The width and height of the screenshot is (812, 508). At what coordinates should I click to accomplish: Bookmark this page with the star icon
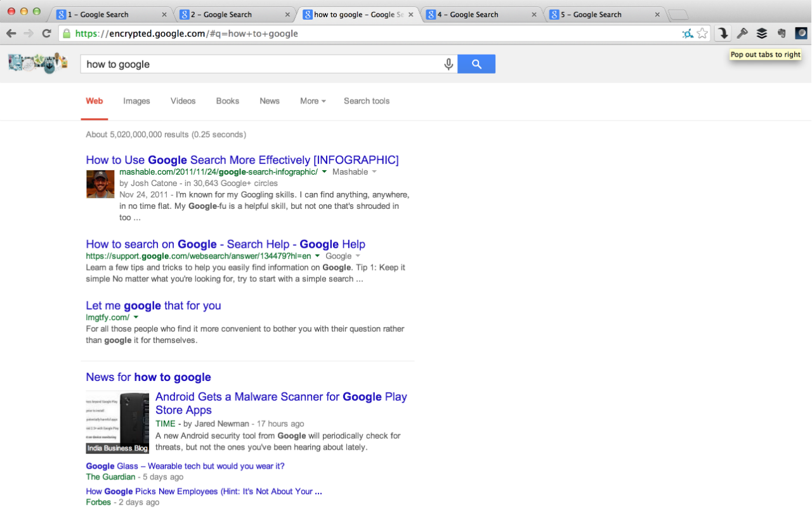pyautogui.click(x=702, y=34)
